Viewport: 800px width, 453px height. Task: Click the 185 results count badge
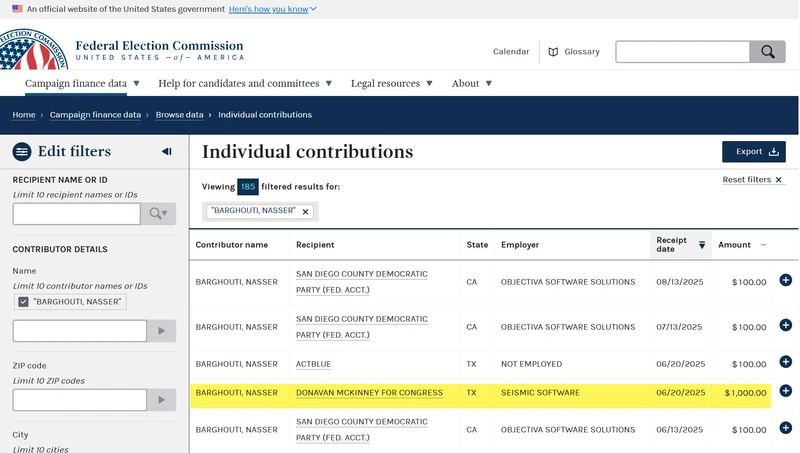click(248, 187)
